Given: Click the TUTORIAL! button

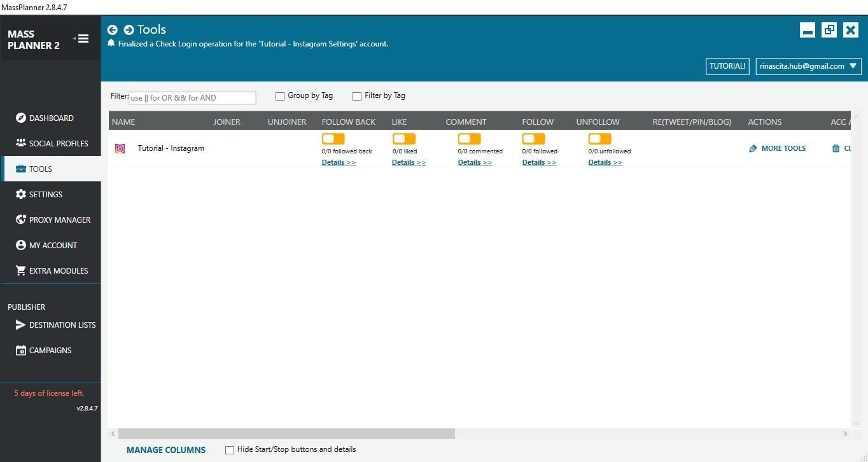Looking at the screenshot, I should (727, 66).
